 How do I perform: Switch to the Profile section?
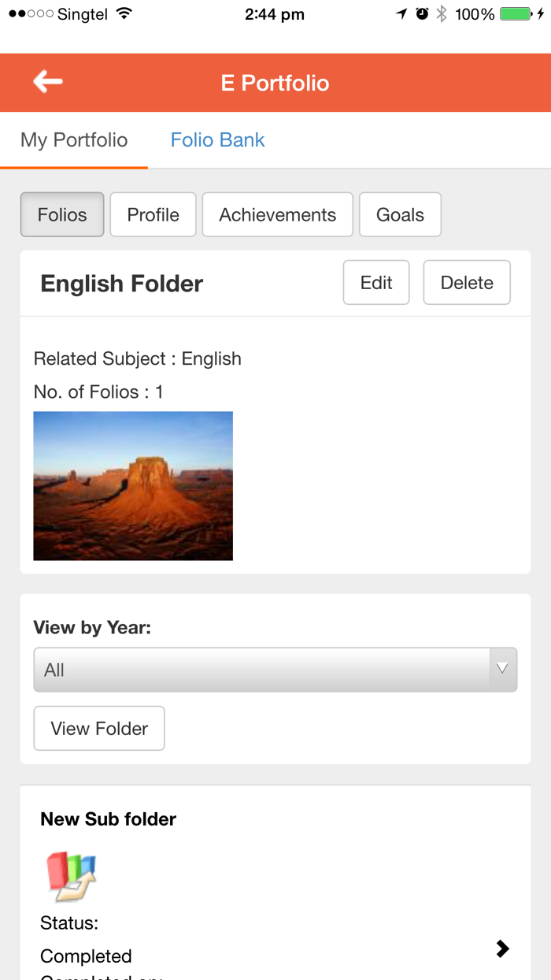coord(153,214)
